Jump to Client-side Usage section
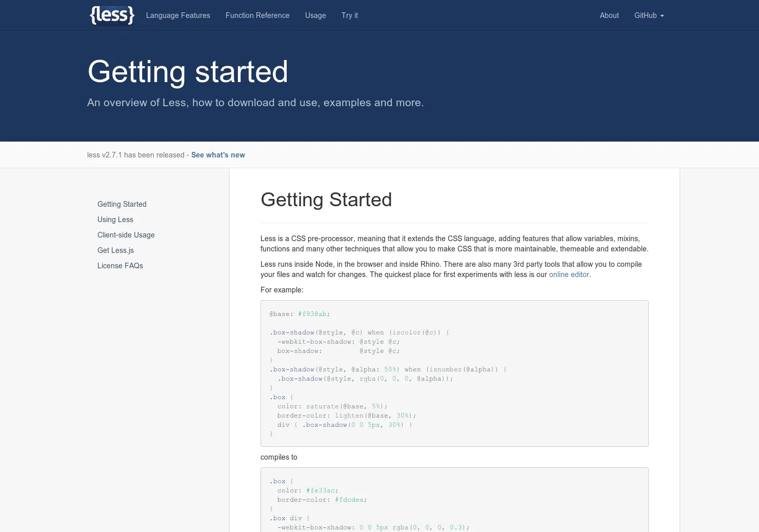759x532 pixels. [126, 235]
